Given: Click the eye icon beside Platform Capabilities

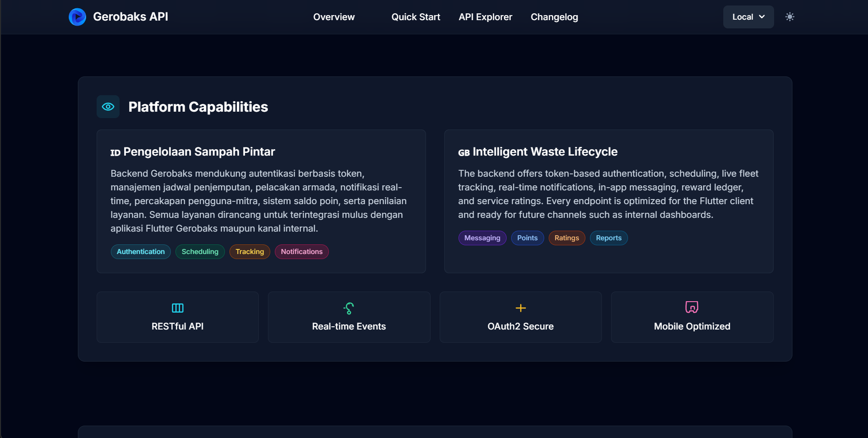Looking at the screenshot, I should (108, 106).
